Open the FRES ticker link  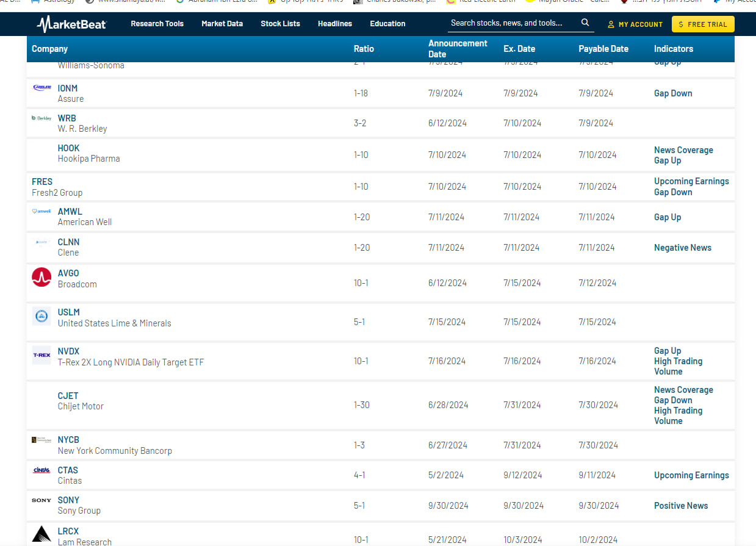(x=42, y=182)
